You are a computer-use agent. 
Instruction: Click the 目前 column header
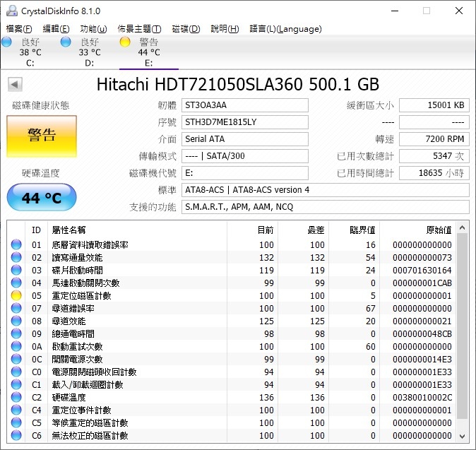tap(266, 230)
